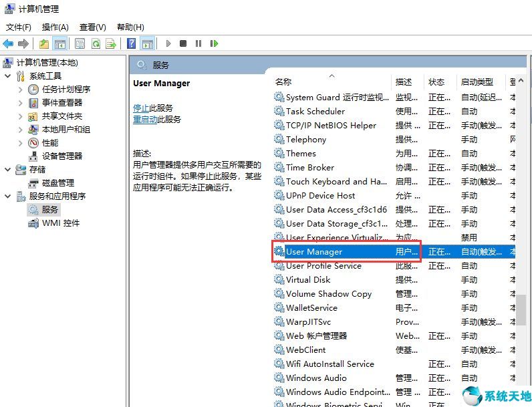Open the 帮助(H) menu
532x407 pixels.
(130, 27)
